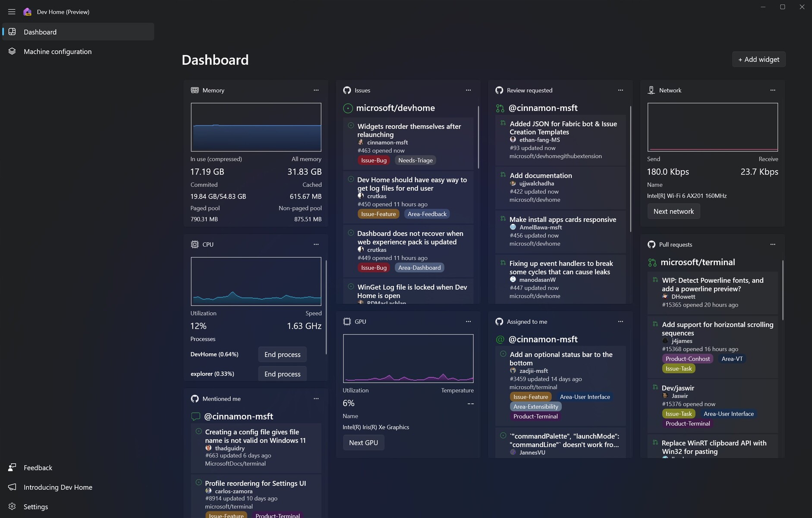
Task: Click the GitHub icon on Issues widget
Action: 347,90
